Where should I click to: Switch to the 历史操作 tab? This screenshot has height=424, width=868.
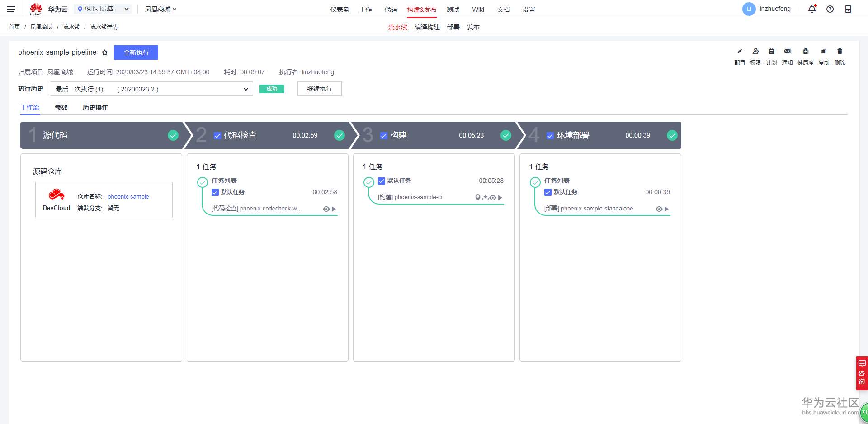95,107
